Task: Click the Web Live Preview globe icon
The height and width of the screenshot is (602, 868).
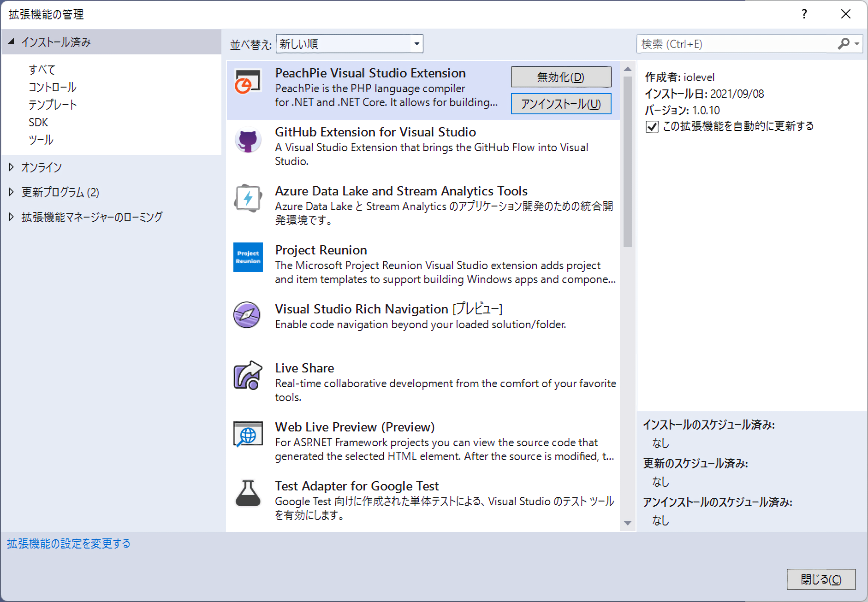Action: pos(248,434)
